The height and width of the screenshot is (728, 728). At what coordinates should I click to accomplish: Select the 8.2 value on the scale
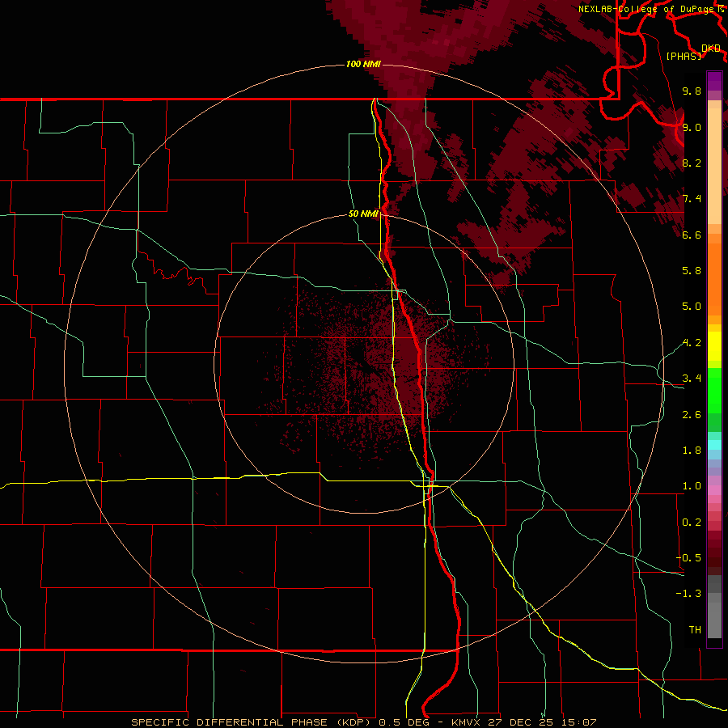[x=692, y=163]
